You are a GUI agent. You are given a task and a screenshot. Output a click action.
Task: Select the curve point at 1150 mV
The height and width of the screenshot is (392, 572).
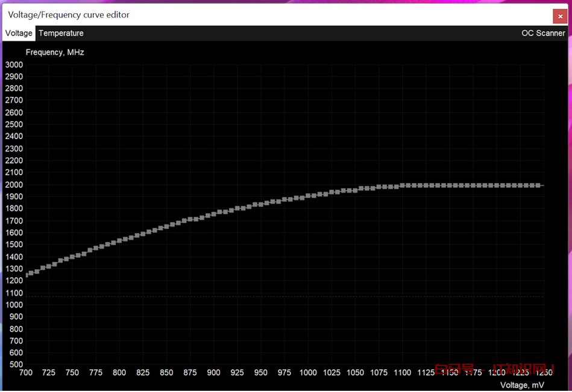(x=450, y=185)
